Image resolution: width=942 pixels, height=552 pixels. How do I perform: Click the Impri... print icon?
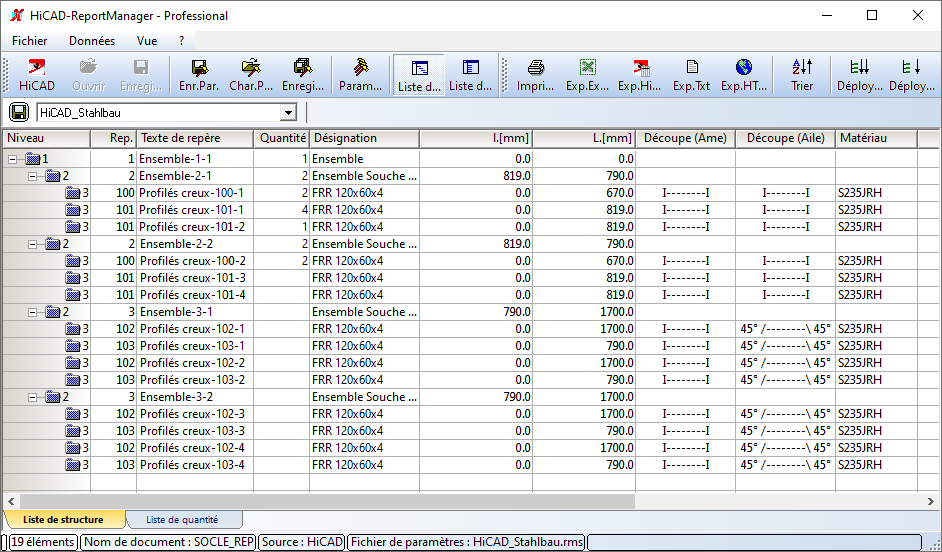[536, 75]
